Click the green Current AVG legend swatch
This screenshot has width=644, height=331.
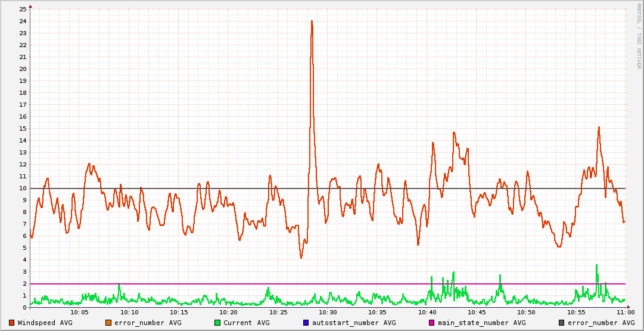click(x=217, y=323)
